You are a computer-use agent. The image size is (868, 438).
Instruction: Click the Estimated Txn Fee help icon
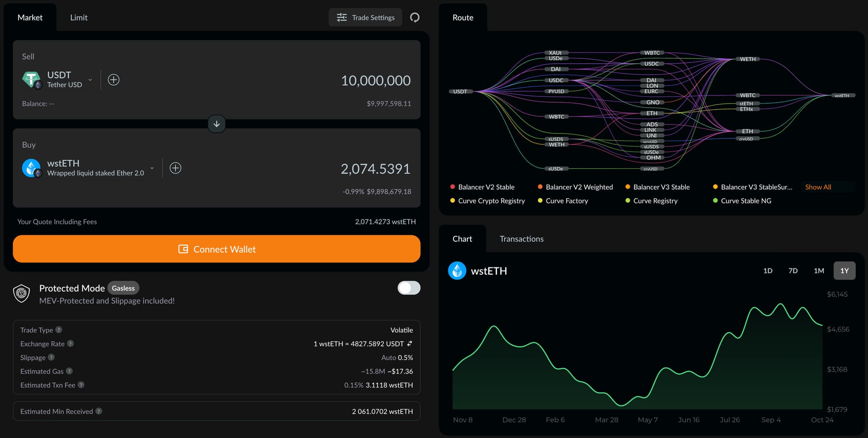coord(81,385)
